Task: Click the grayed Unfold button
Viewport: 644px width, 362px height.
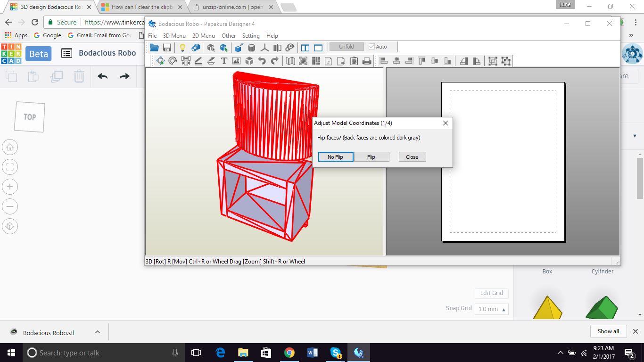Action: tap(347, 47)
